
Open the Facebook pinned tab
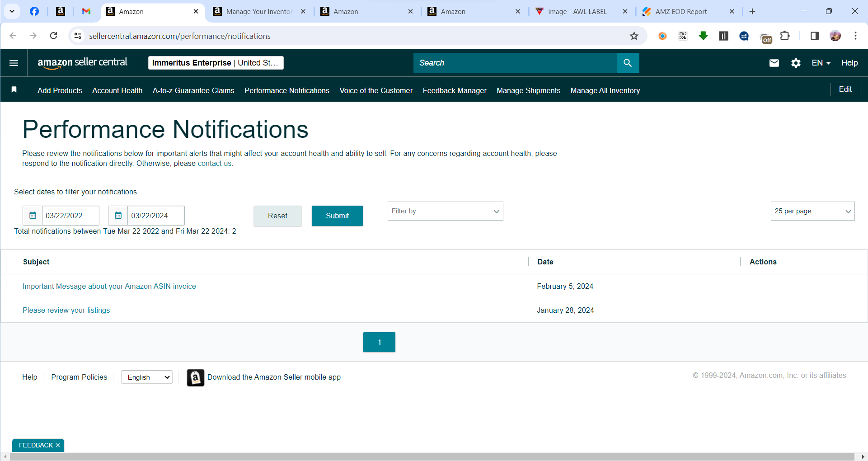point(34,11)
